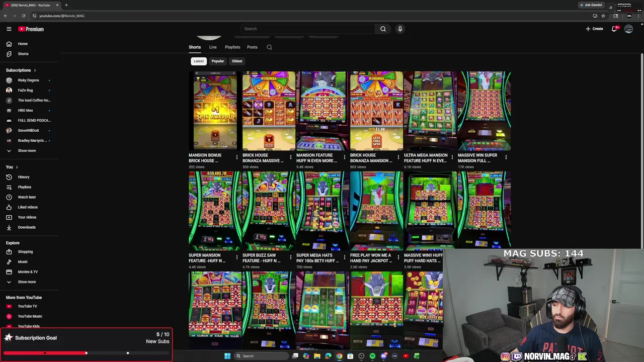Image resolution: width=644 pixels, height=362 pixels.
Task: Open File Explorer from the taskbar
Action: point(317,356)
